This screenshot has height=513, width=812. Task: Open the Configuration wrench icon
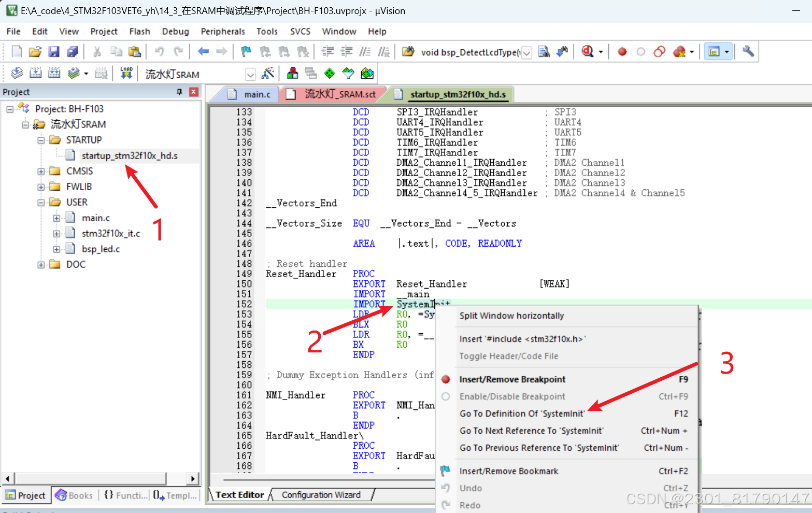[747, 51]
